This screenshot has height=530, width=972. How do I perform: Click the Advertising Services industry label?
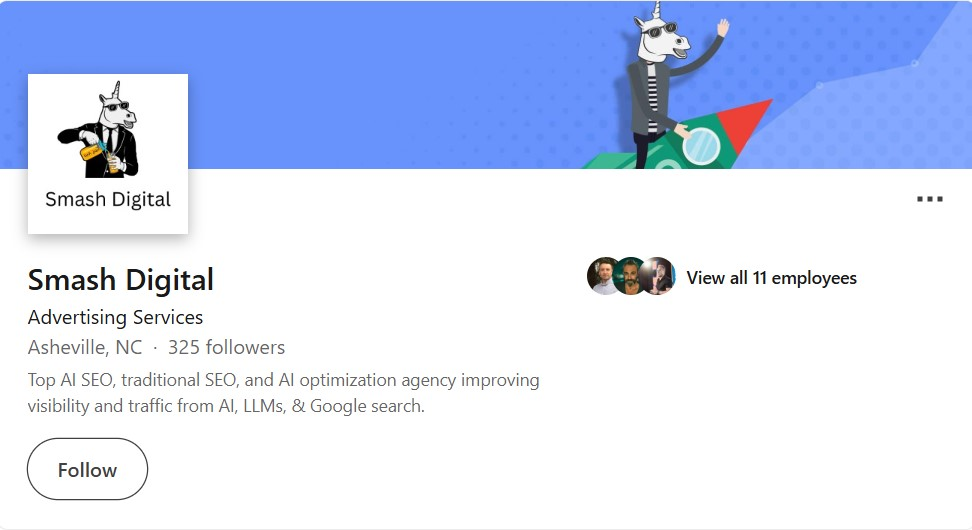point(115,317)
